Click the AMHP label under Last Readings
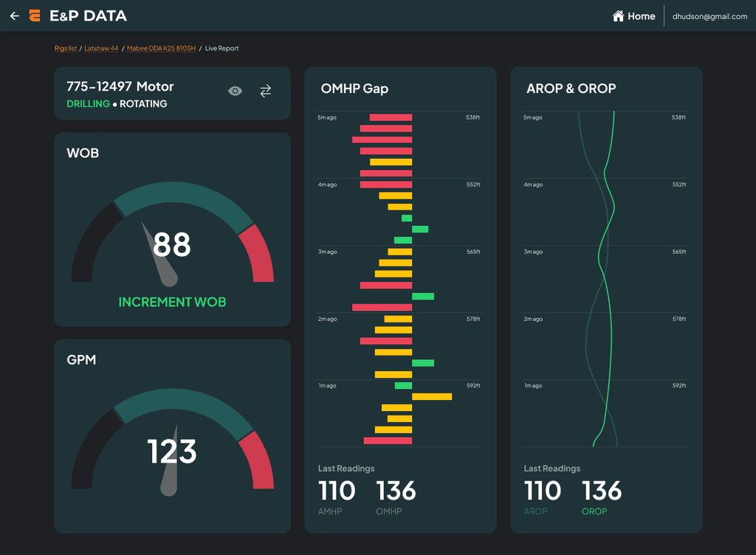 (330, 511)
